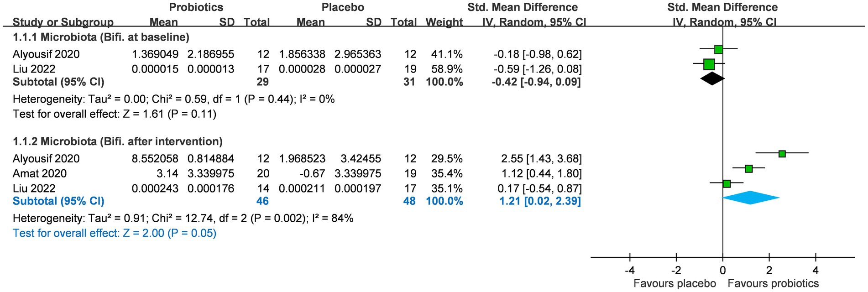The image size is (868, 292).
Task: Select the "Amat 2020" study label
Action: click(x=40, y=173)
